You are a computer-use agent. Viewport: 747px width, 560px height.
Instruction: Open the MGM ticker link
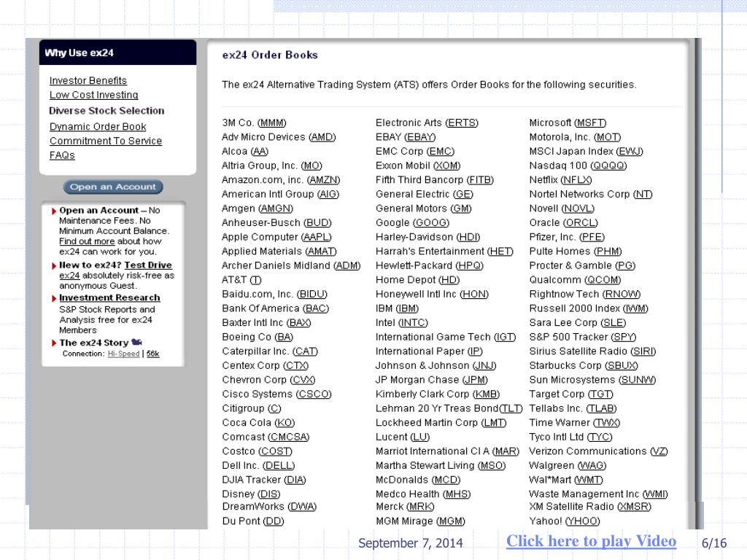[x=451, y=521]
